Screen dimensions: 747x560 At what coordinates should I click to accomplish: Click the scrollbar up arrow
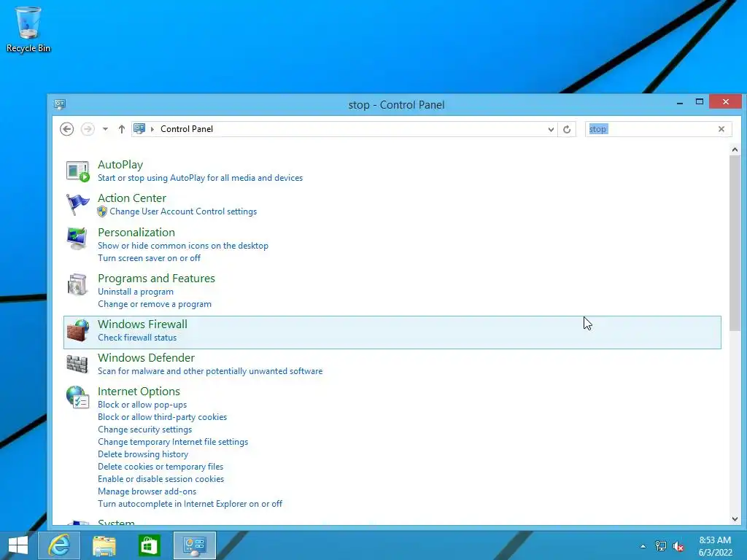[735, 149]
